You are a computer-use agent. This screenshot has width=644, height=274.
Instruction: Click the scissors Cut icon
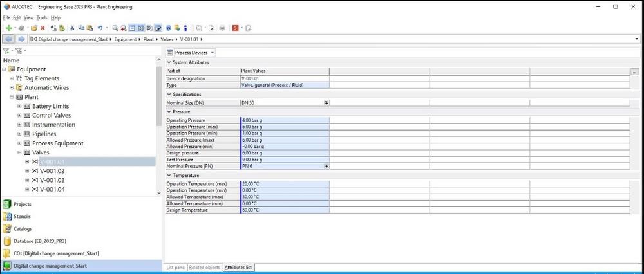click(x=73, y=28)
